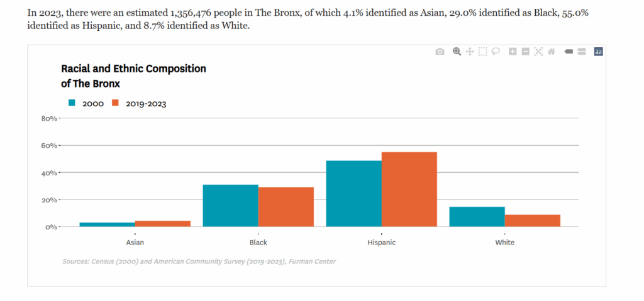
Task: Click the teal White 2000 bar
Action: tap(477, 217)
